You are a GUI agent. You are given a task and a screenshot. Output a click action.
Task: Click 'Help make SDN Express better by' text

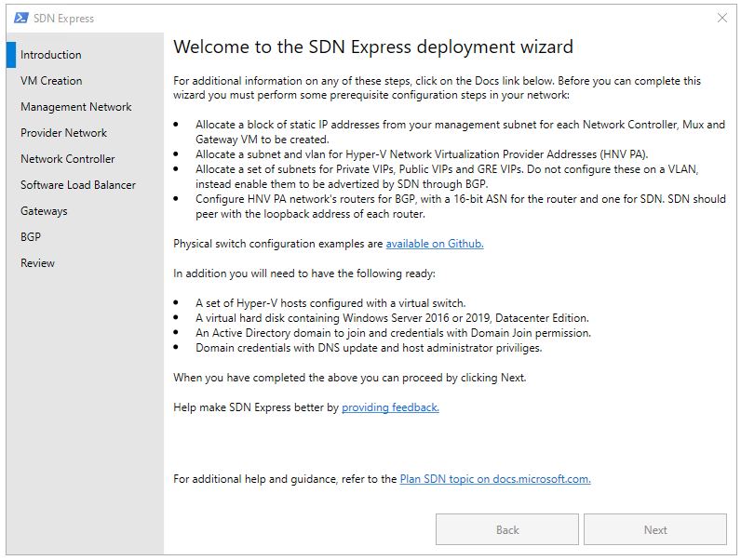(x=256, y=407)
